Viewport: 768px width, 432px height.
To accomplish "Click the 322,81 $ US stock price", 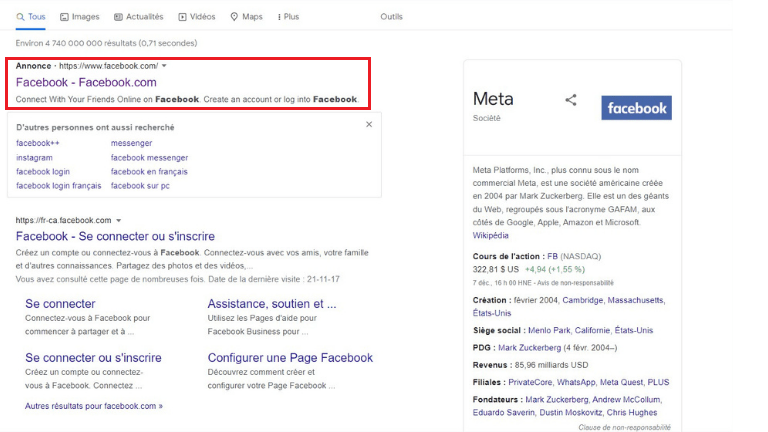I will (x=495, y=269).
